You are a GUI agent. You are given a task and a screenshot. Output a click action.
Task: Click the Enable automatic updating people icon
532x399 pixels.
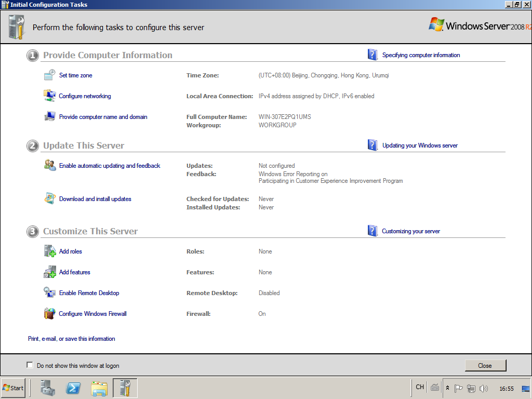(x=50, y=165)
